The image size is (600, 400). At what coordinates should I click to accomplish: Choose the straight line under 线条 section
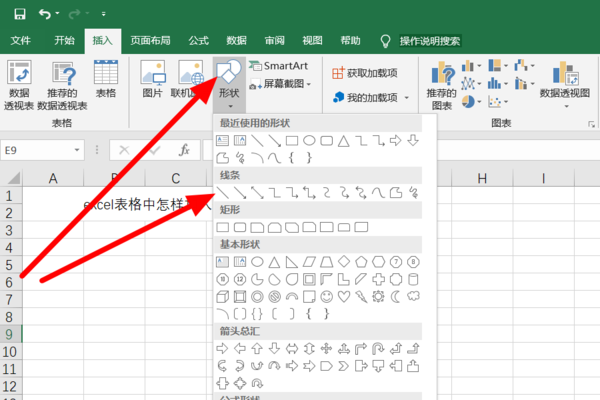pyautogui.click(x=224, y=191)
